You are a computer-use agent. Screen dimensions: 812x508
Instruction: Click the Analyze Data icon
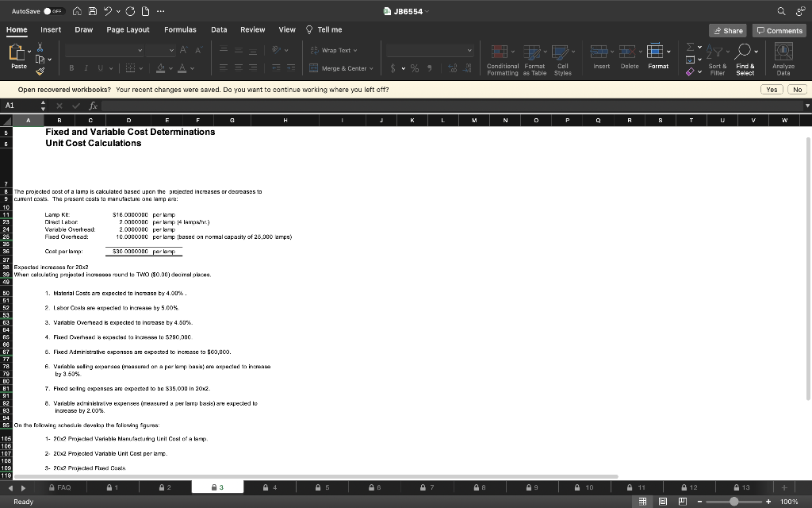click(785, 60)
